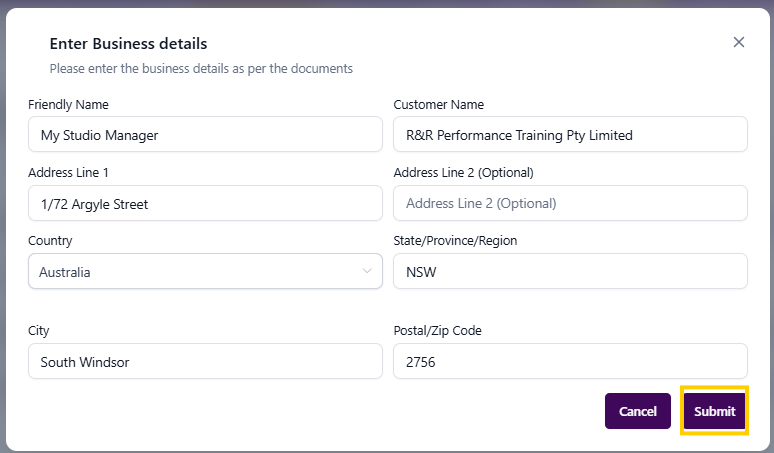Click the State/Province/Region field containing NSW
Screen dimensions: 774x453
click(570, 272)
